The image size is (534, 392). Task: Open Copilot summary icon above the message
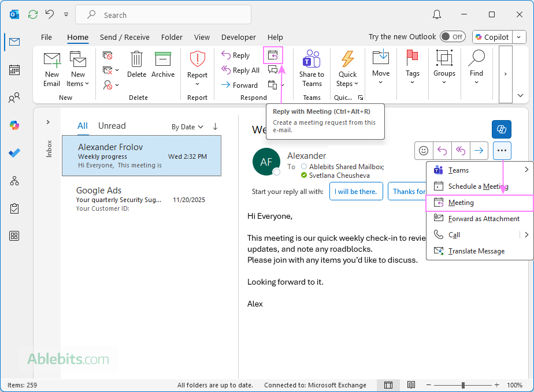point(501,129)
